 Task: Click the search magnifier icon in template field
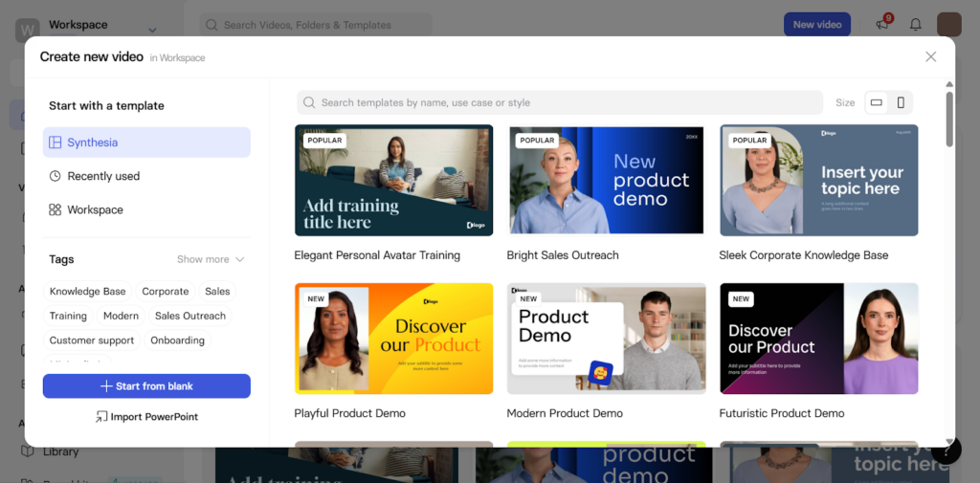[x=309, y=102]
